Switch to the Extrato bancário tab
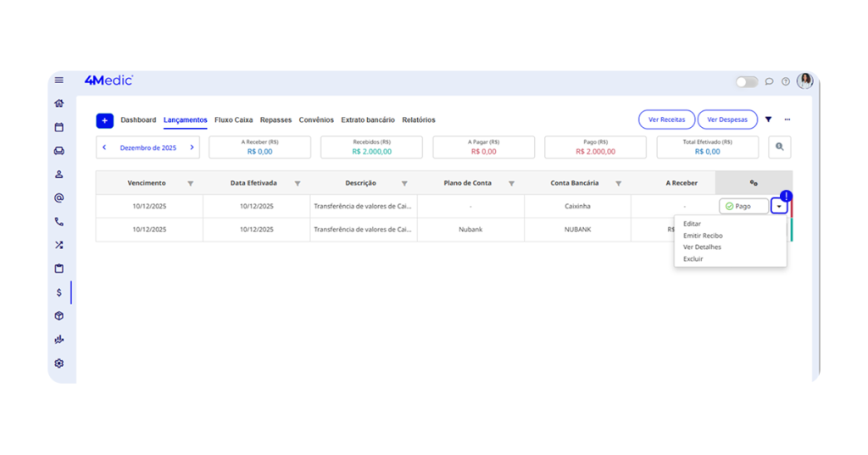Screen dimensions: 868x455 click(x=367, y=120)
